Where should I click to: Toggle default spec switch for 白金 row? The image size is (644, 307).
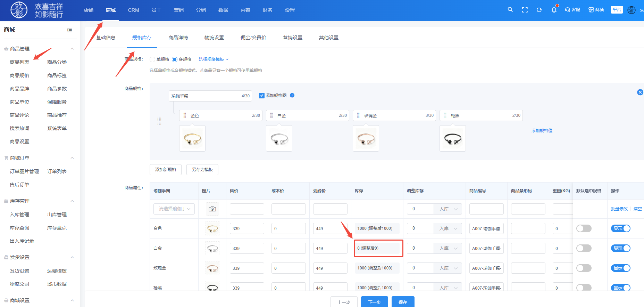584,248
